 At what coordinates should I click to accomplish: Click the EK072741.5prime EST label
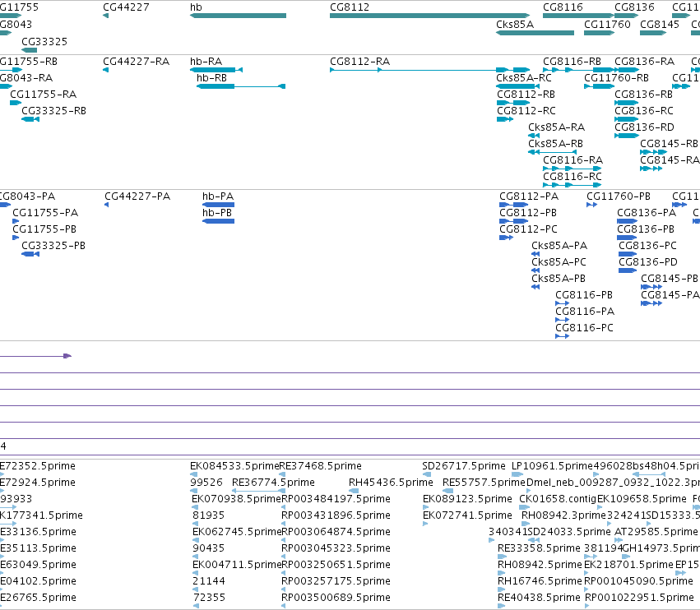tap(467, 515)
